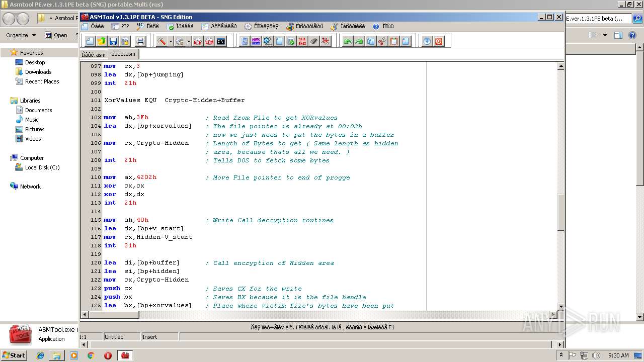Switch to the abdo.asm tab
This screenshot has width=644, height=362.
(123, 54)
